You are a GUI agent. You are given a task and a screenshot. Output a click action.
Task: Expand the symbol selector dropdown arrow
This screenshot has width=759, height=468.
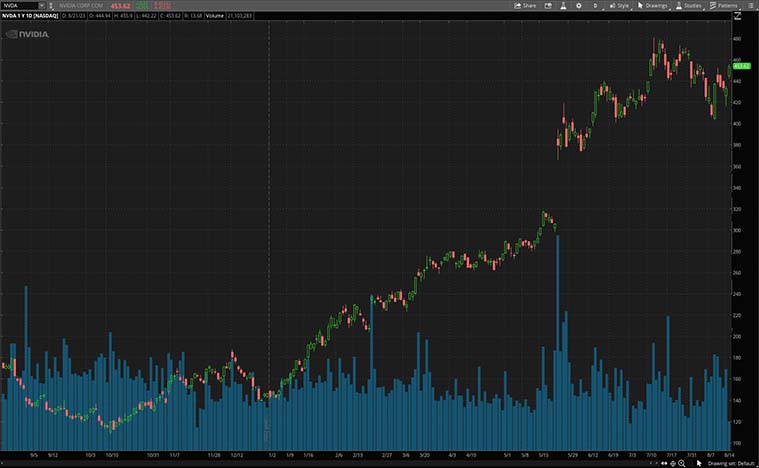click(x=42, y=6)
